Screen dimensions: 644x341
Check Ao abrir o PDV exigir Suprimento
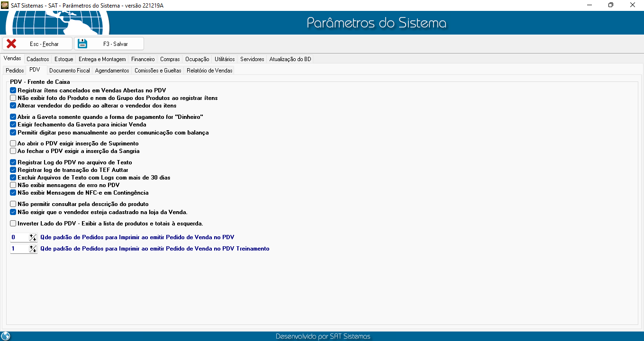coord(13,143)
